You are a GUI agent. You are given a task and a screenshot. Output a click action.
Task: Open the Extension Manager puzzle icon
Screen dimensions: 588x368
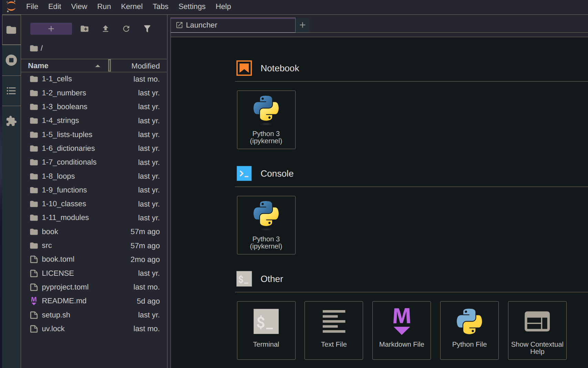(x=11, y=121)
